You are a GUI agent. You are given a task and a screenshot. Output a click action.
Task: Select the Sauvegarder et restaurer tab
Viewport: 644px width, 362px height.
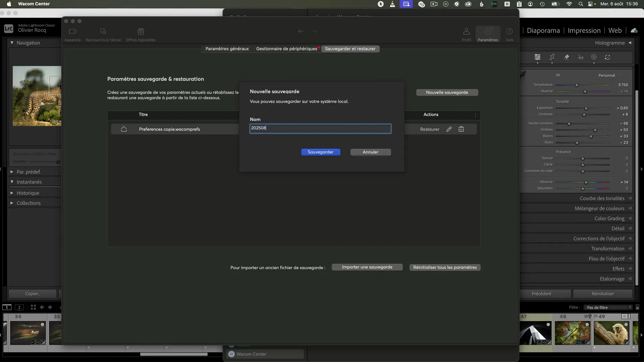click(350, 49)
